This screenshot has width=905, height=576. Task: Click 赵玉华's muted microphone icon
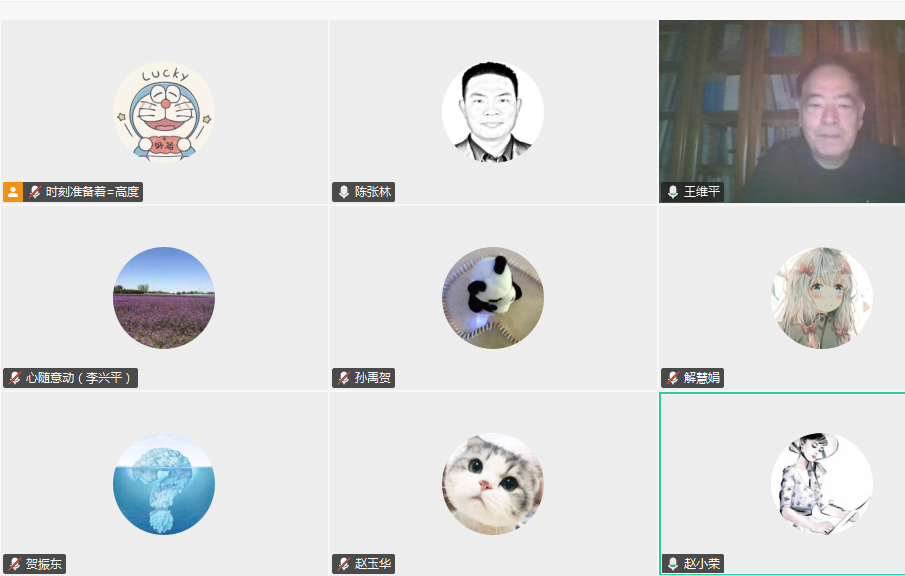click(x=344, y=564)
